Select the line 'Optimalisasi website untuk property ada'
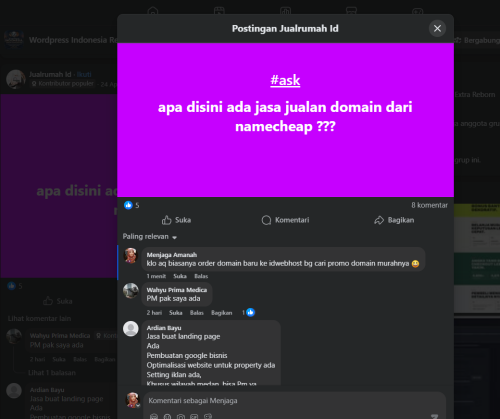The height and width of the screenshot is (419, 500). (x=211, y=365)
